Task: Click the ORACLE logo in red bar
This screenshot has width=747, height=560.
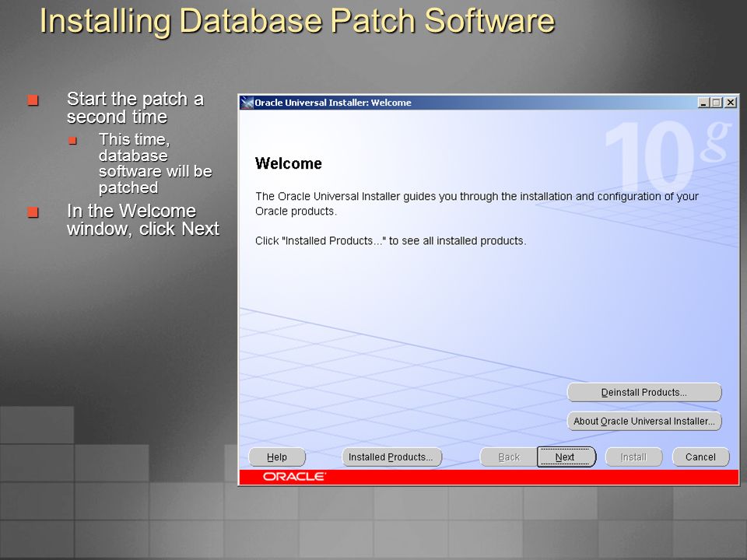Action: coord(294,476)
